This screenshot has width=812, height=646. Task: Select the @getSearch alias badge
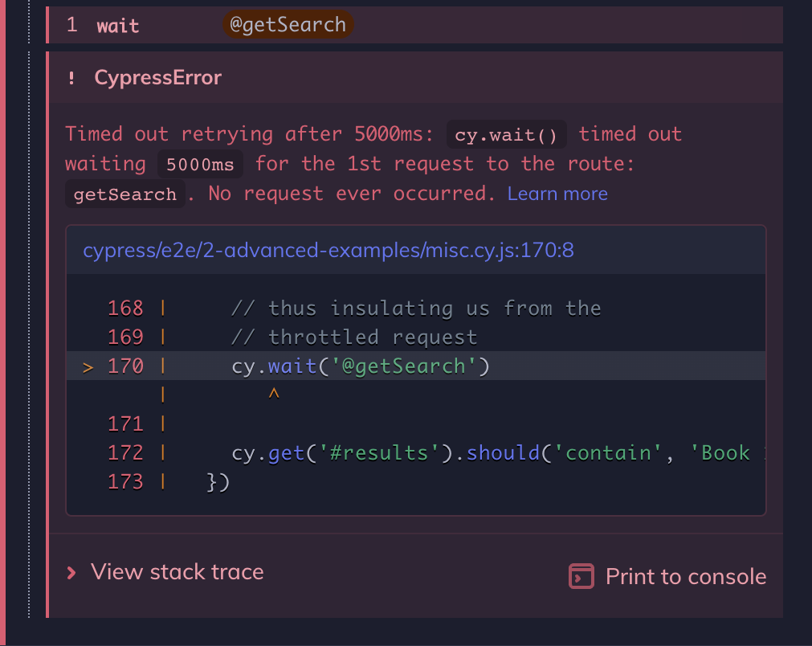(x=288, y=25)
